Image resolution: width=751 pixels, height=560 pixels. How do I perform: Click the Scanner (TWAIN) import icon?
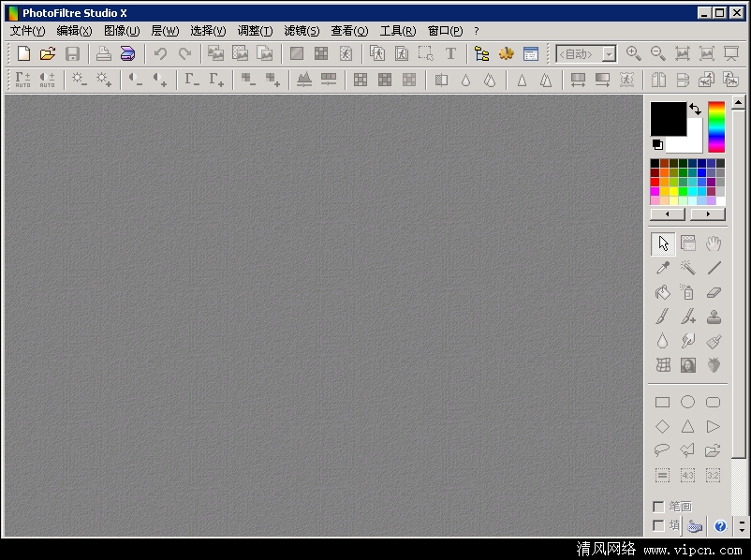pyautogui.click(x=127, y=53)
